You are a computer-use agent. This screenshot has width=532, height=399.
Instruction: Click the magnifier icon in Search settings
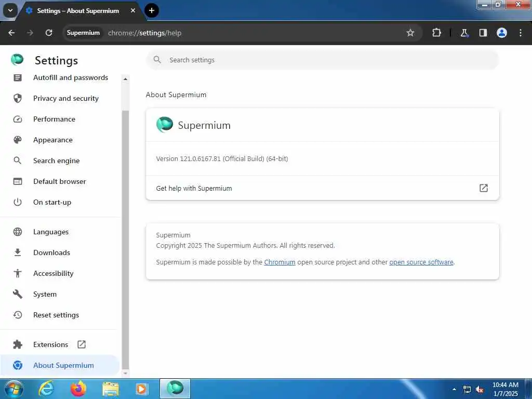tap(157, 60)
